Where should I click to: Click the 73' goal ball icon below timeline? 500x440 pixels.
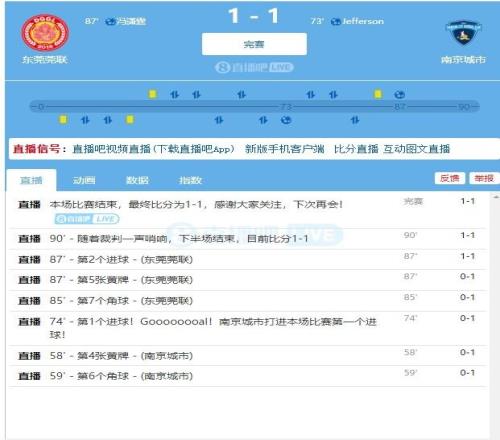(286, 120)
